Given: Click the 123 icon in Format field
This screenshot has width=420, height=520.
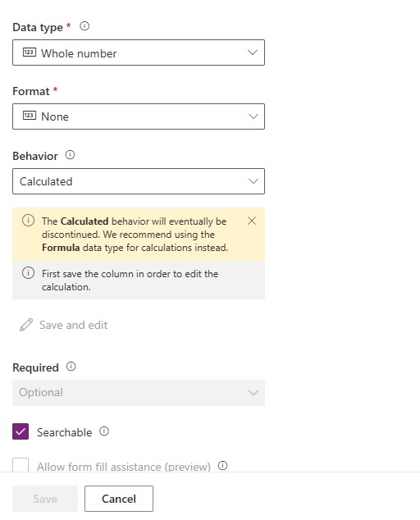Looking at the screenshot, I should coord(30,116).
